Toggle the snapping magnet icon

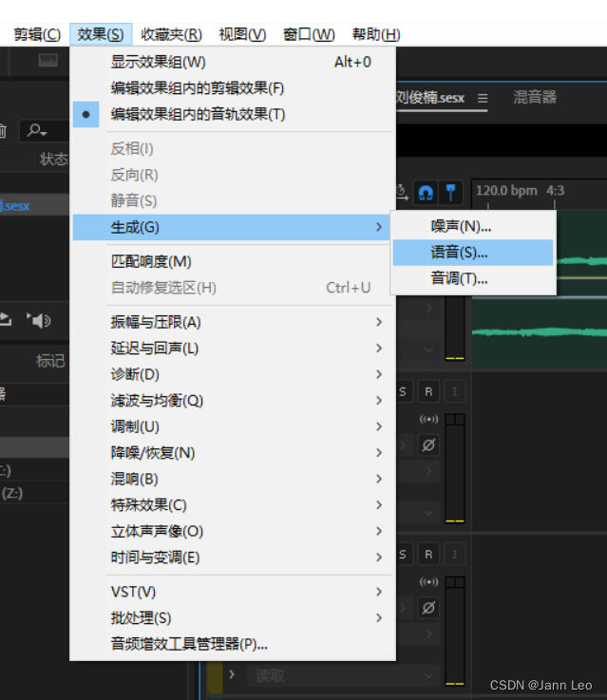[426, 193]
